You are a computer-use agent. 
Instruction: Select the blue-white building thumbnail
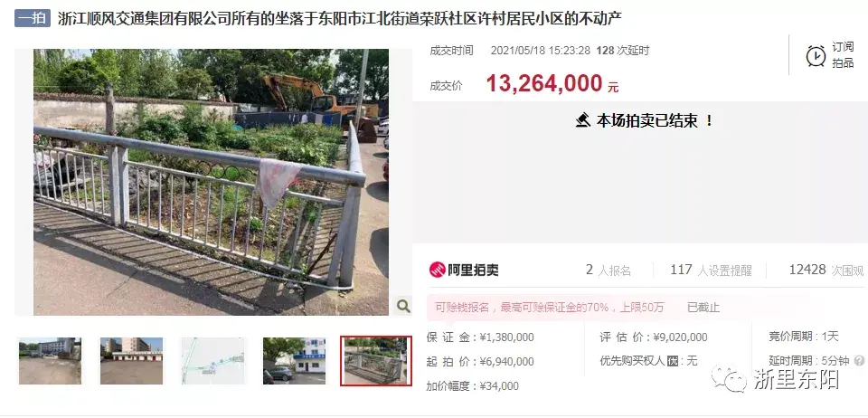[x=294, y=361]
